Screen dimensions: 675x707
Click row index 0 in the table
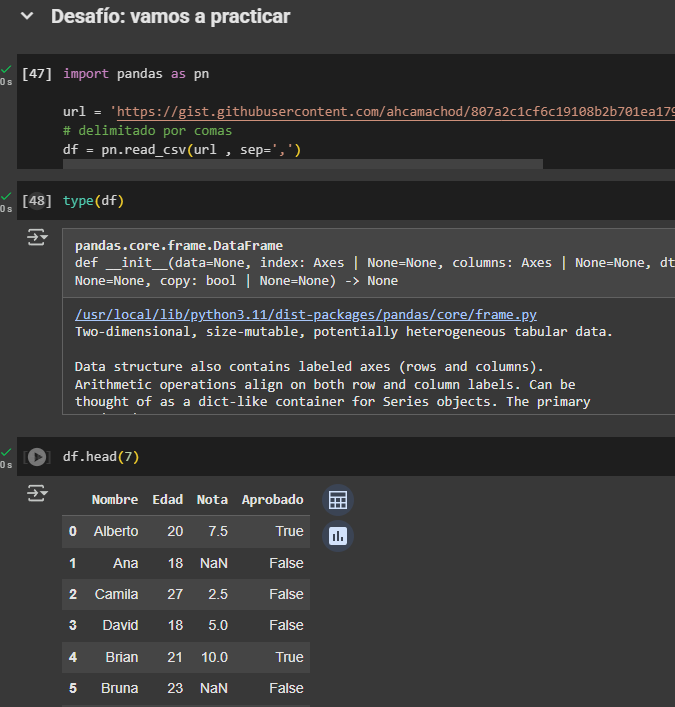click(x=73, y=532)
